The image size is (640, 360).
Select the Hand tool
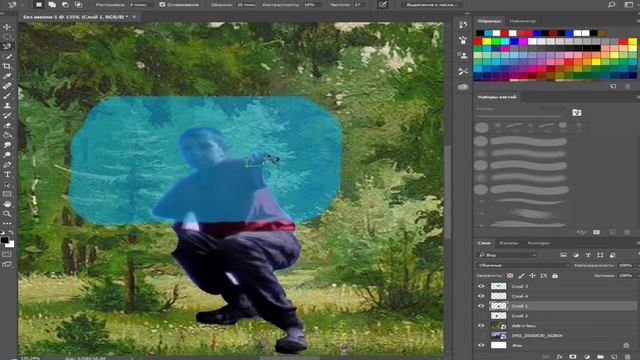click(7, 204)
